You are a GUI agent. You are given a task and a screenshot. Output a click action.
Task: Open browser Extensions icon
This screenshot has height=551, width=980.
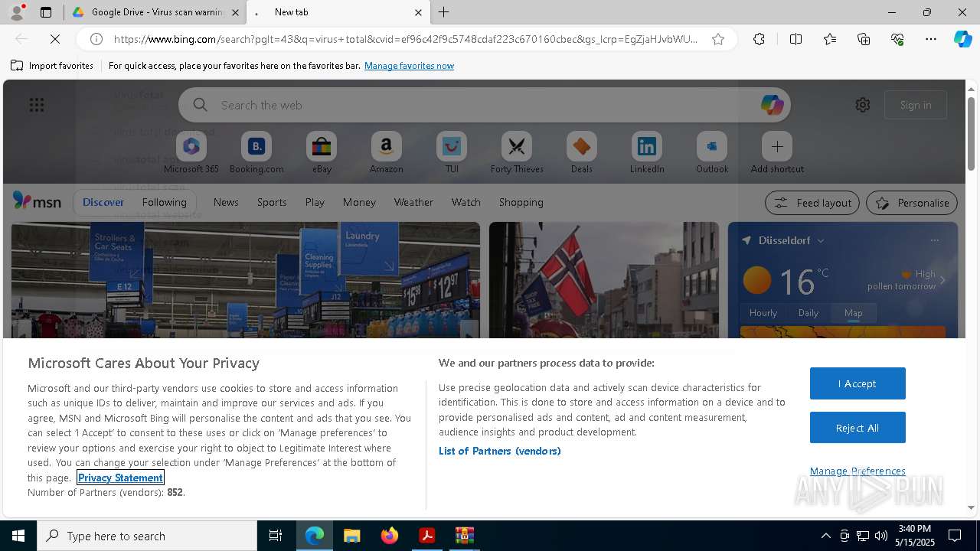click(x=759, y=39)
